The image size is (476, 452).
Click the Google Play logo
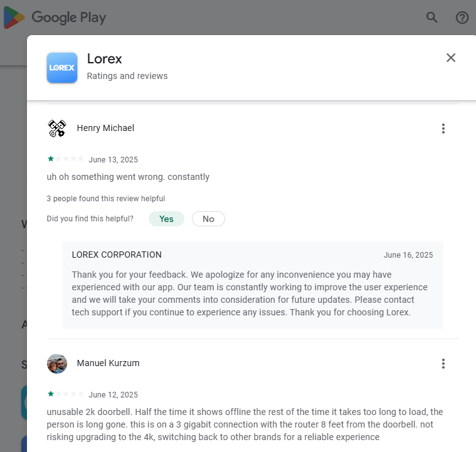tap(55, 18)
